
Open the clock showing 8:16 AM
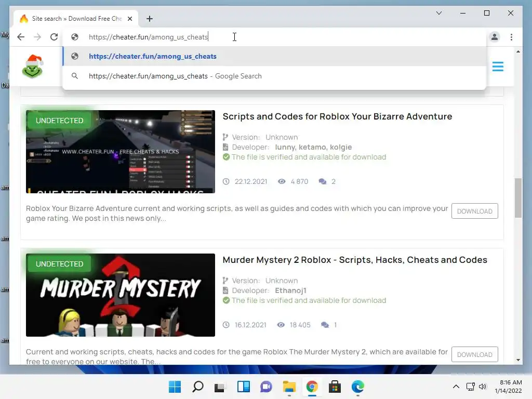[508, 387]
